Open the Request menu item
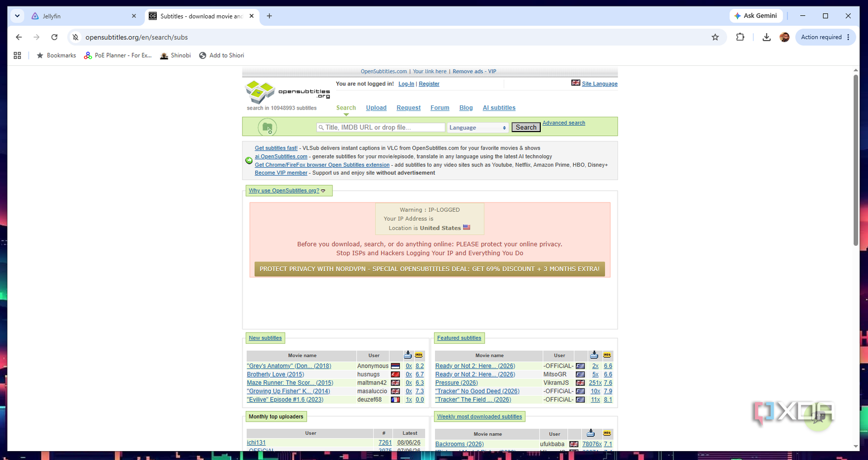 coord(409,108)
